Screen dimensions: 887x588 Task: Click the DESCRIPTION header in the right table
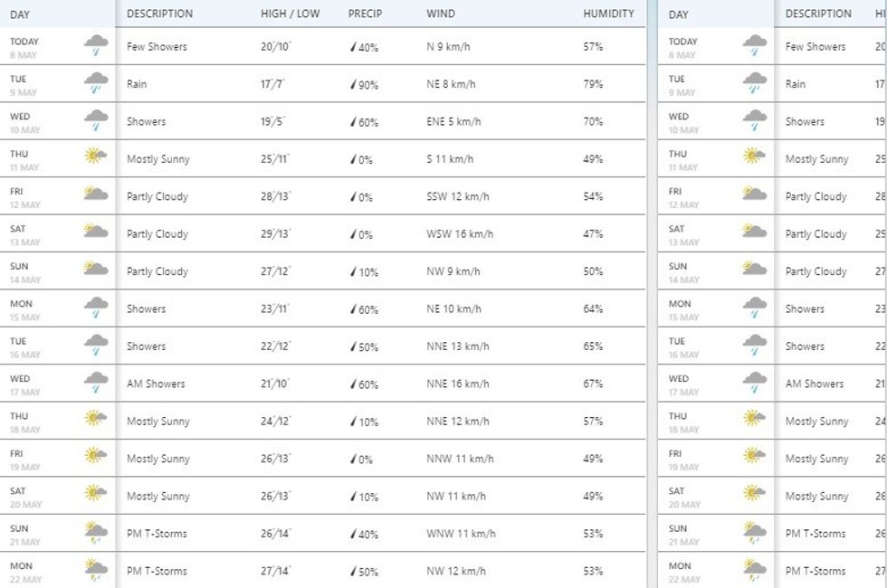tap(818, 14)
